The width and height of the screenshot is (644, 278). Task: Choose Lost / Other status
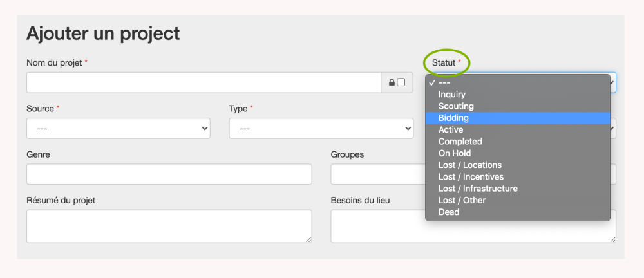pos(462,200)
